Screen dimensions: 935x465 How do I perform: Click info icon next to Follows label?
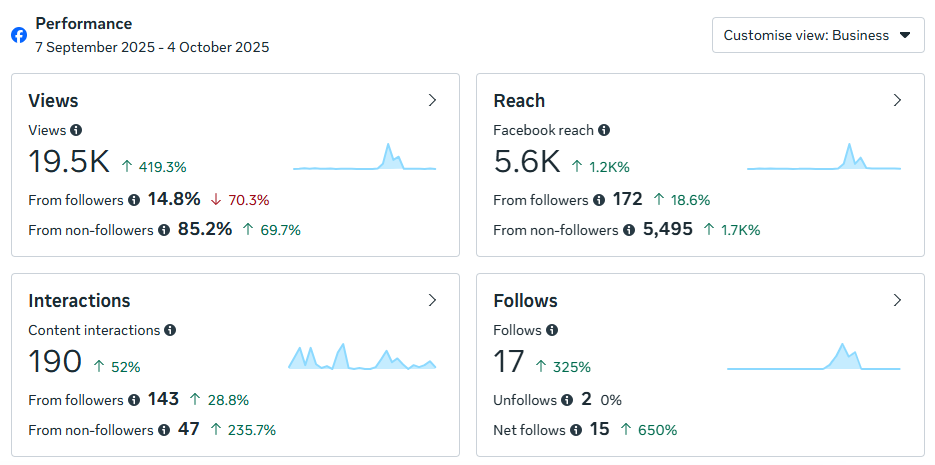[x=552, y=330]
